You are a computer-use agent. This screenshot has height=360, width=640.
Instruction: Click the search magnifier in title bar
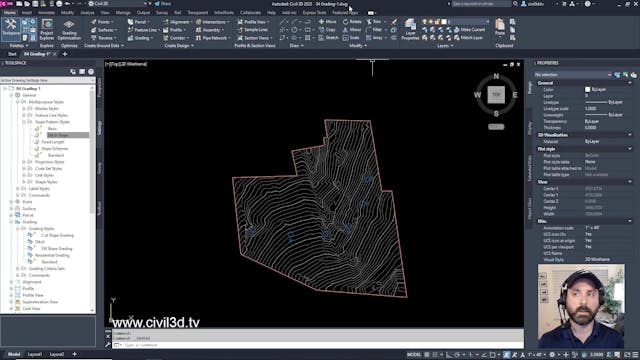pos(515,4)
